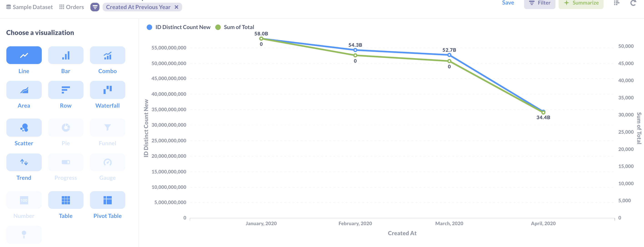This screenshot has height=247, width=644.
Task: Select the Area chart visualization icon
Action: (24, 89)
